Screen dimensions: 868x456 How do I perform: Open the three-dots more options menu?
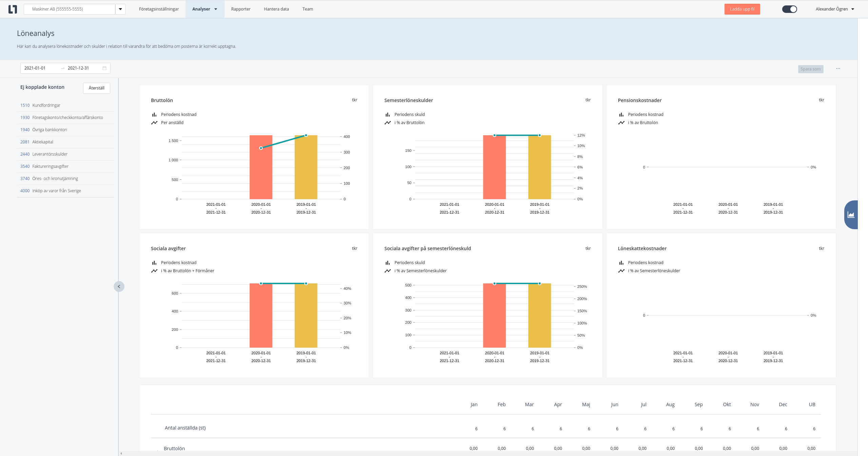point(838,68)
